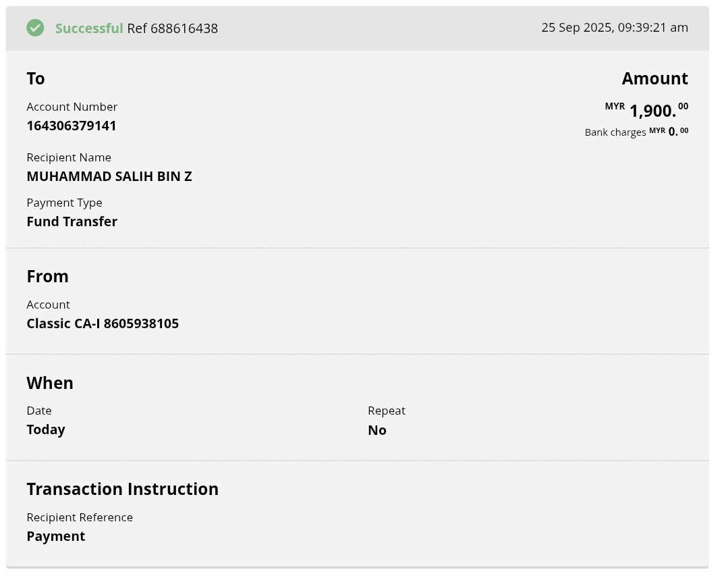728x576 pixels.
Task: Click the From section heading
Action: point(47,276)
